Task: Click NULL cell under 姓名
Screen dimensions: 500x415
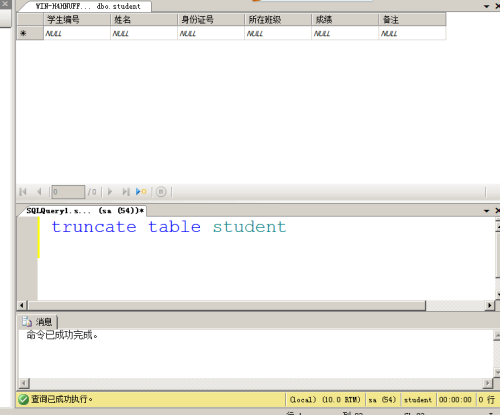Action: click(x=144, y=33)
